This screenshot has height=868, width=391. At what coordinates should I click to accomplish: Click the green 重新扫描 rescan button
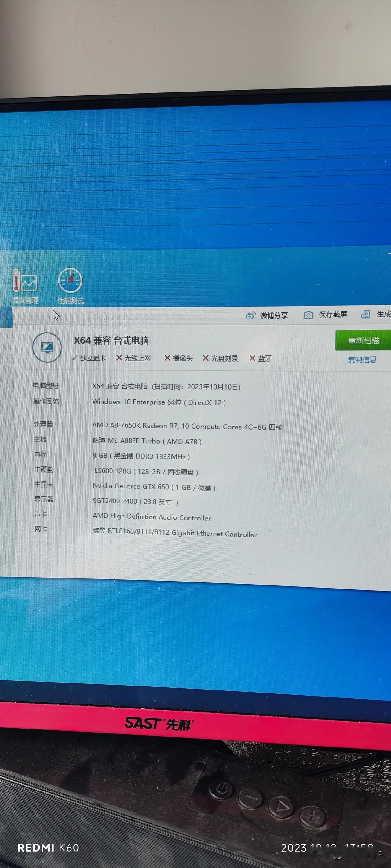pos(363,341)
